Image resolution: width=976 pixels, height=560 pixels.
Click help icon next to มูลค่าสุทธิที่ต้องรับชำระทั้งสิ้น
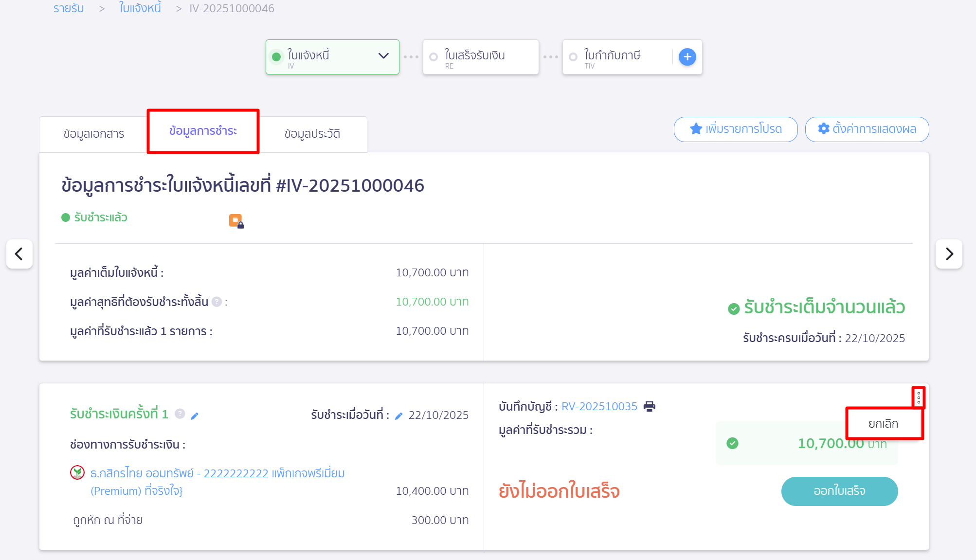coord(217,302)
